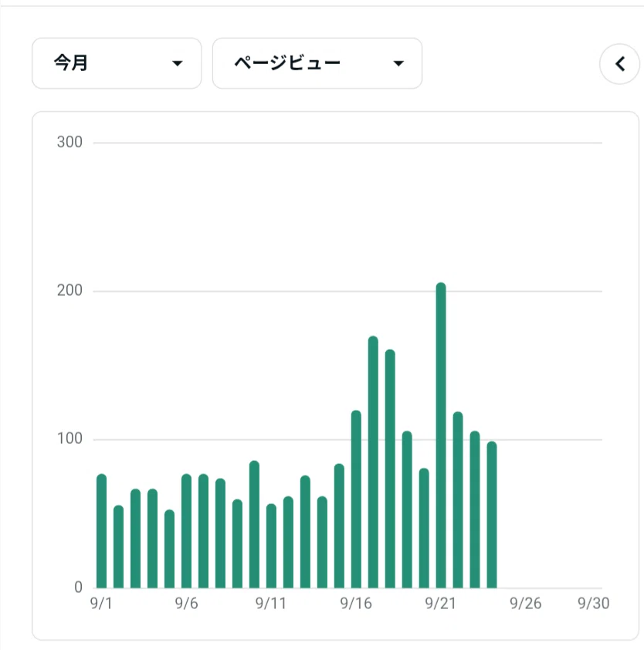This screenshot has width=644, height=650.
Task: Click the 0 y-axis label
Action: point(78,587)
